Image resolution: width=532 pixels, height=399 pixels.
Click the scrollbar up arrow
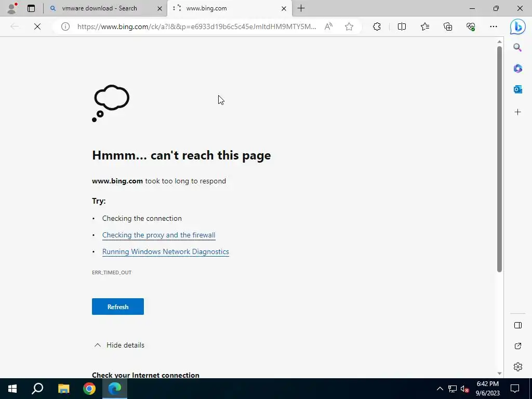499,42
